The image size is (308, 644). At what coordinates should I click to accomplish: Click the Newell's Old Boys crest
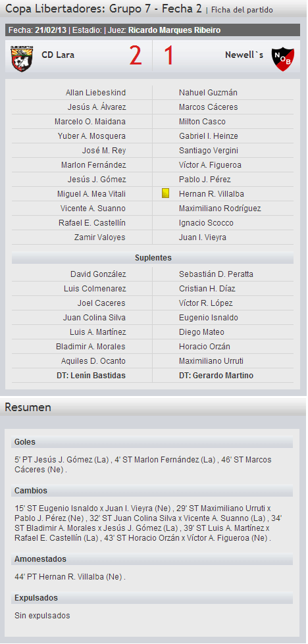pos(283,59)
